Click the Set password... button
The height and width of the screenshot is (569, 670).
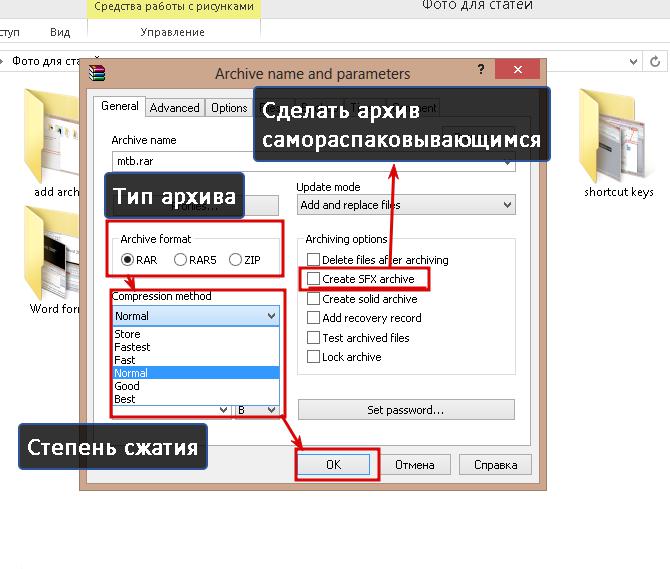click(406, 410)
